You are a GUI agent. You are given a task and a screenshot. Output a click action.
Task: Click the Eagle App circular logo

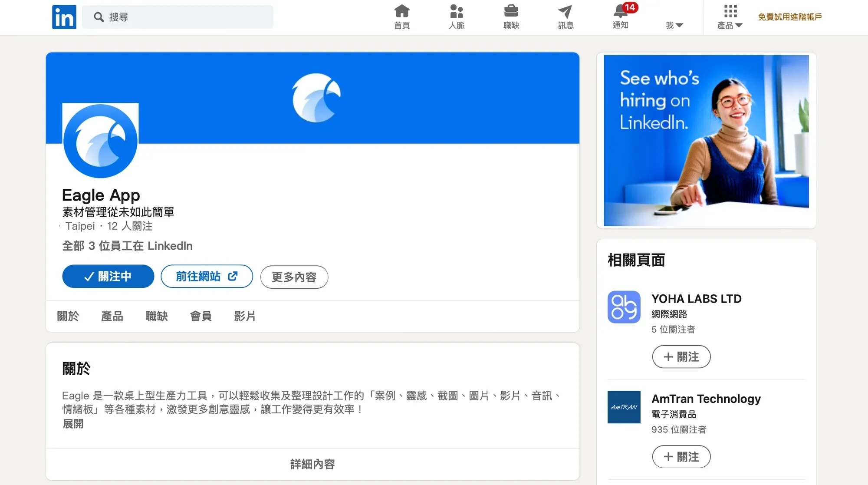click(100, 141)
